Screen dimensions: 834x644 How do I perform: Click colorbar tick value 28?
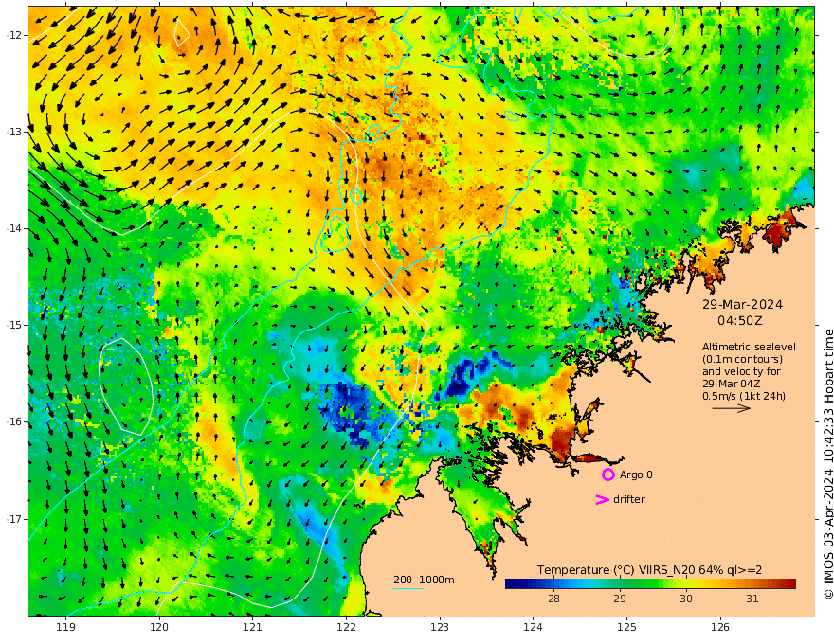(553, 599)
